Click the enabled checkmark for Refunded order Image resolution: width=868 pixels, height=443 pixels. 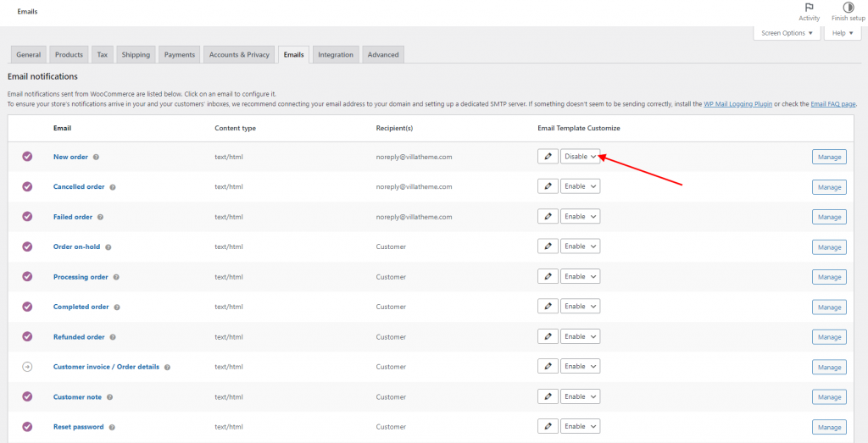pyautogui.click(x=27, y=336)
